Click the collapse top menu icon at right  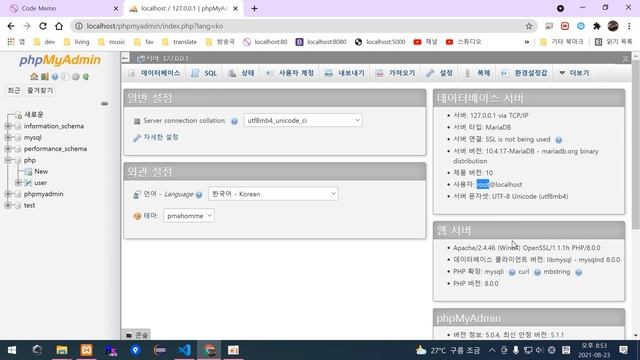tap(625, 59)
